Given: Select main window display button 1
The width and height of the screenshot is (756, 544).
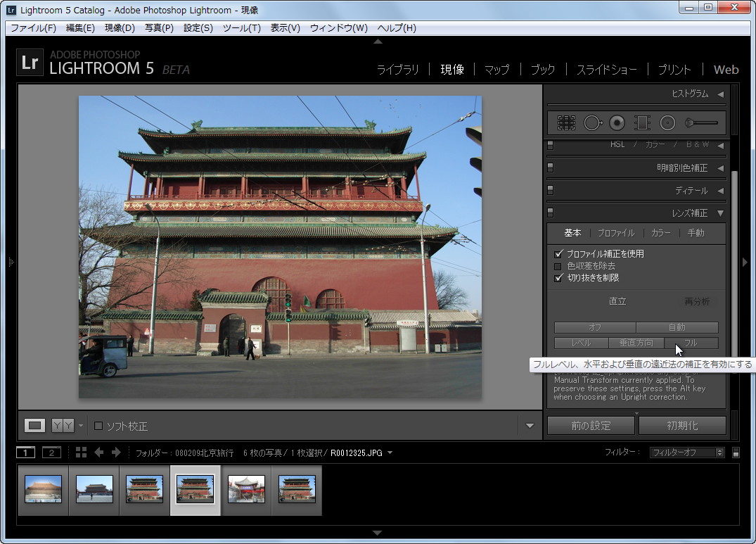Looking at the screenshot, I should coord(25,453).
